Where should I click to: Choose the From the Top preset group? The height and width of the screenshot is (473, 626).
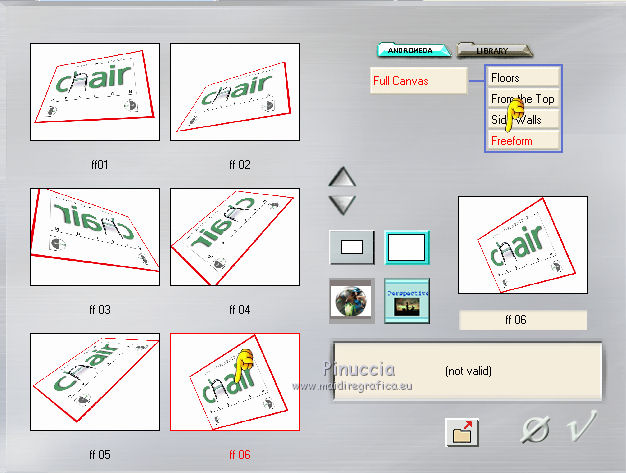pyautogui.click(x=523, y=99)
